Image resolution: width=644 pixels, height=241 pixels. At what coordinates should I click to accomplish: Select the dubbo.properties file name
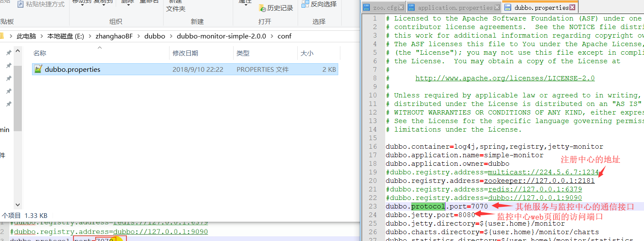[73, 69]
